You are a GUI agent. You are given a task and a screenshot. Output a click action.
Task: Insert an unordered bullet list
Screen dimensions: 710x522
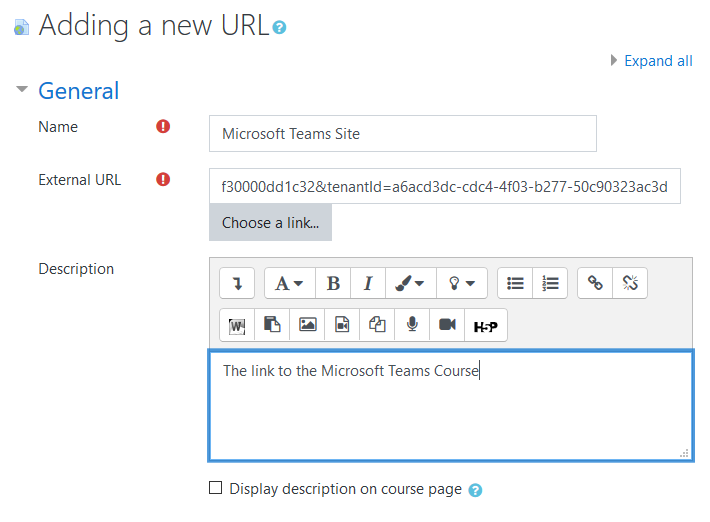pos(515,283)
